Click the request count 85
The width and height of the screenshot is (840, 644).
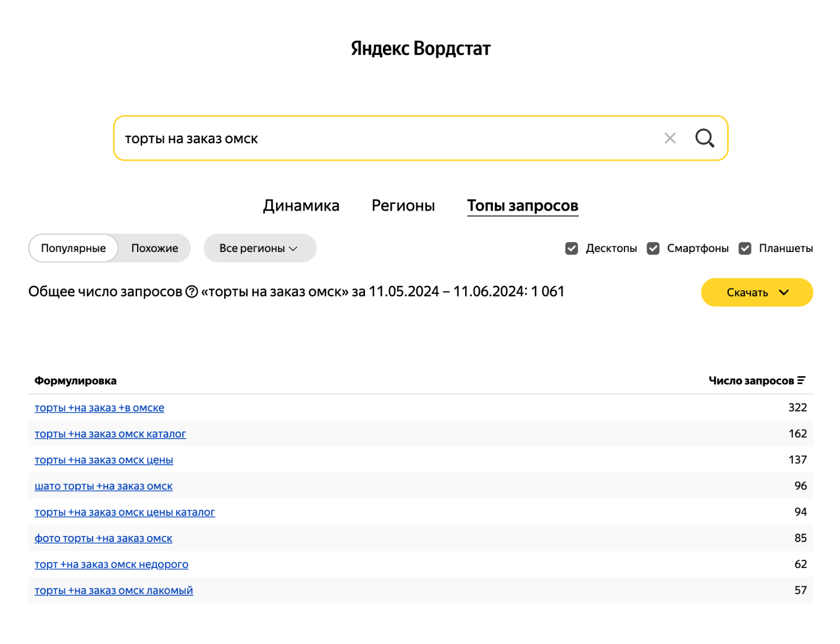800,538
